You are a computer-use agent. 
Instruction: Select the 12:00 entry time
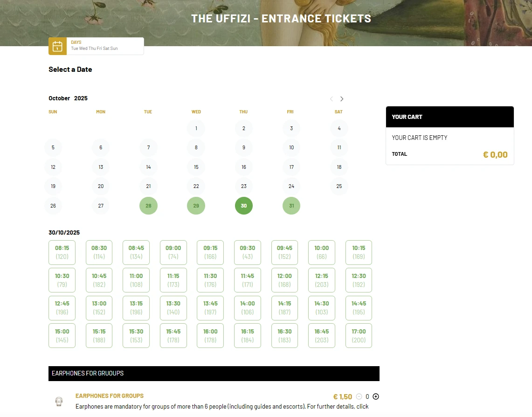coord(284,280)
